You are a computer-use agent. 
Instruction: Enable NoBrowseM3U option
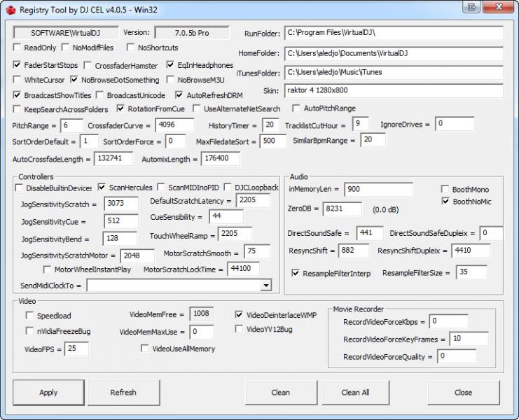tap(170, 80)
